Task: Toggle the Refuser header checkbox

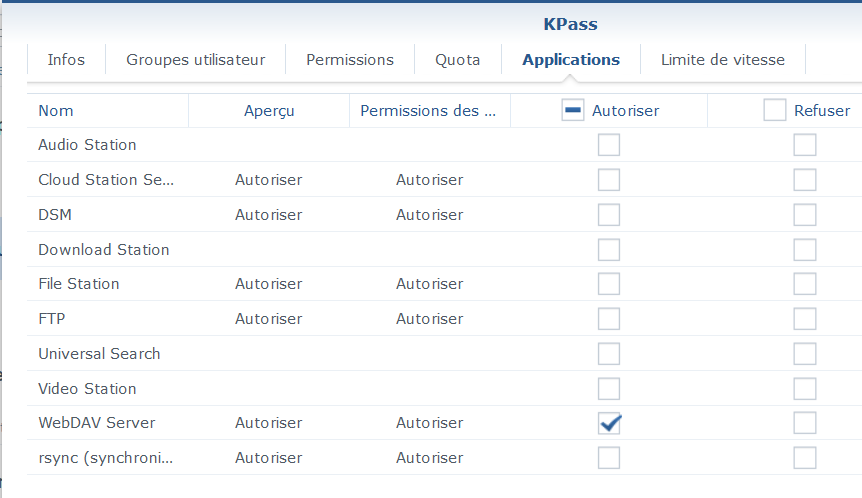Action: [x=774, y=111]
